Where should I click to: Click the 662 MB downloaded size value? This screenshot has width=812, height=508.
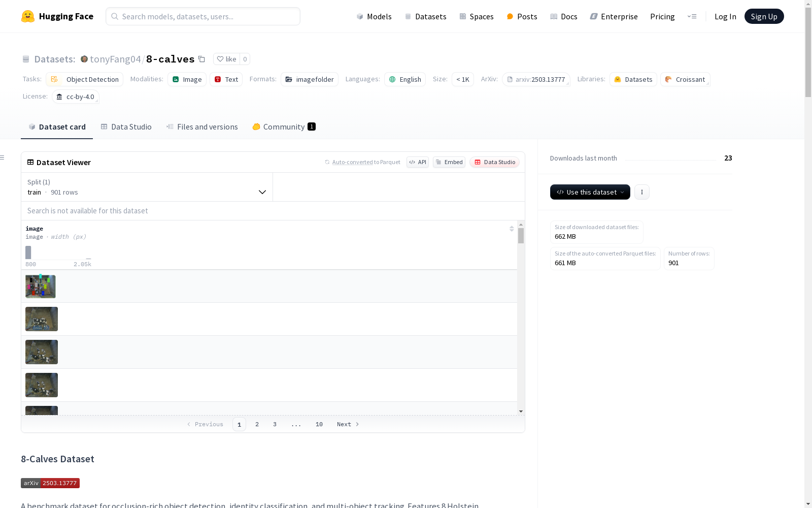pos(565,236)
